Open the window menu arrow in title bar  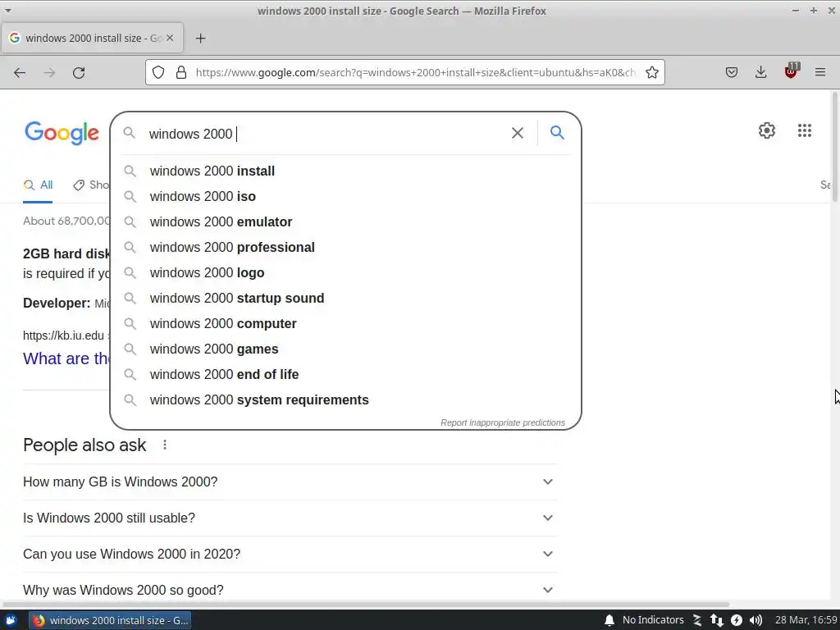[x=8, y=11]
